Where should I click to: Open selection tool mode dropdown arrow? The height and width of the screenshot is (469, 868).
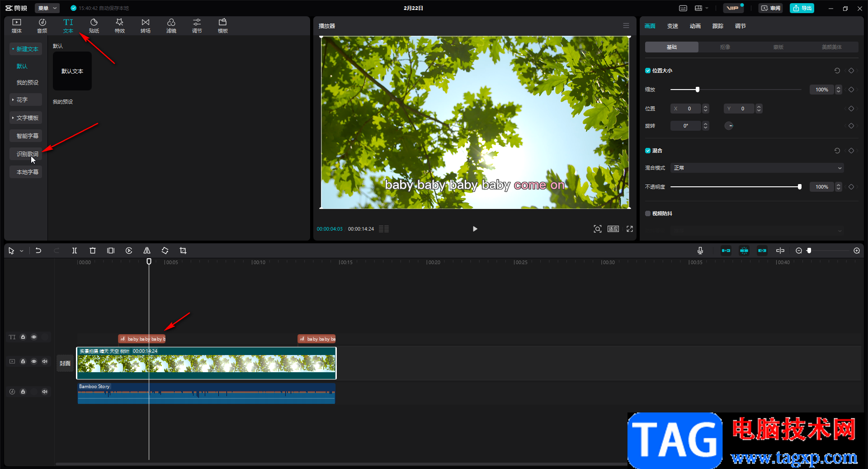22,251
